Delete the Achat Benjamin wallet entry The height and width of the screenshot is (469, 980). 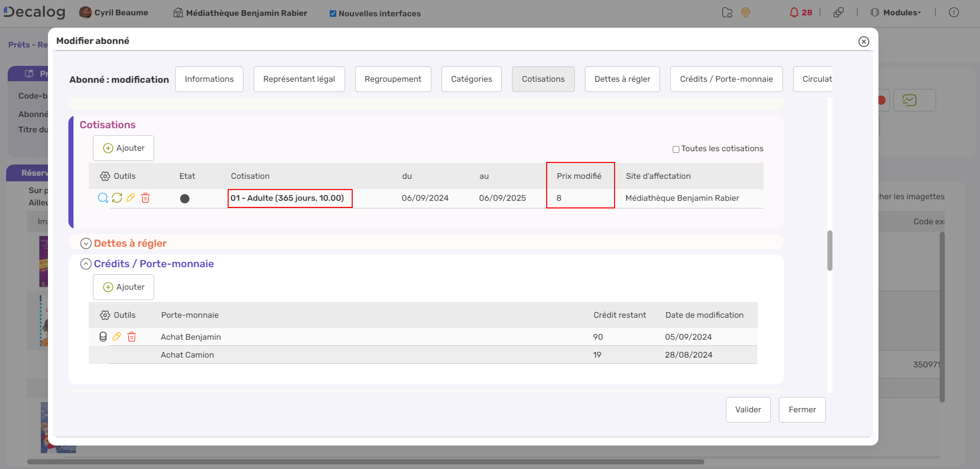132,337
